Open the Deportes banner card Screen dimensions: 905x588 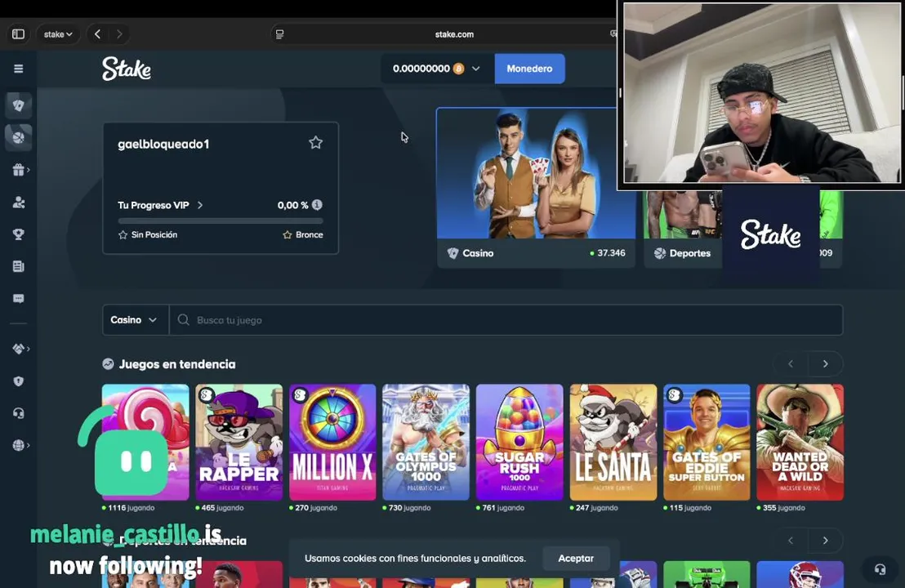(x=683, y=229)
